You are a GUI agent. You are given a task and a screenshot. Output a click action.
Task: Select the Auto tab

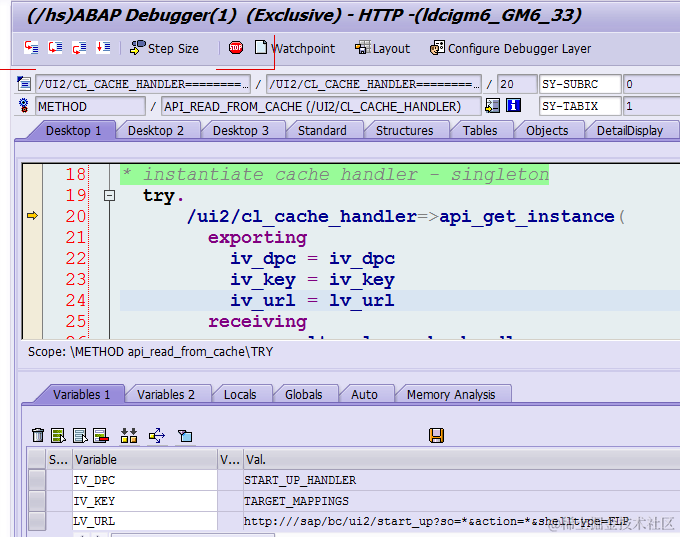(x=364, y=394)
